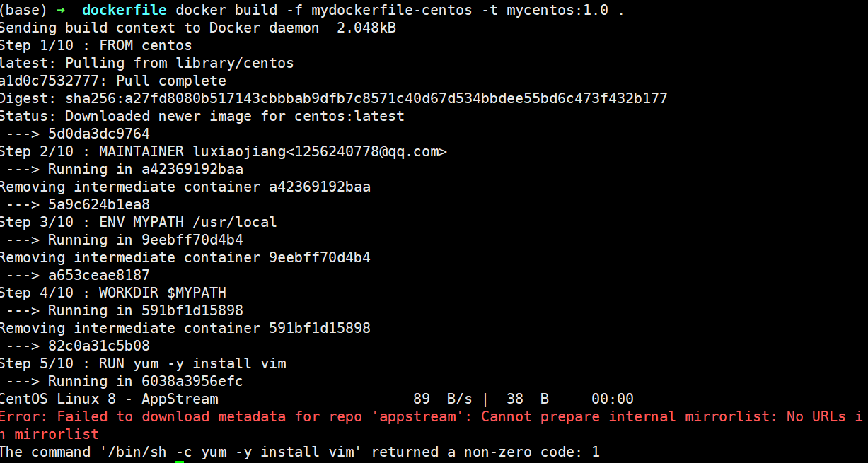Click the "Step 1/10 : FROM centos" line
The width and height of the screenshot is (868, 463).
(x=96, y=45)
